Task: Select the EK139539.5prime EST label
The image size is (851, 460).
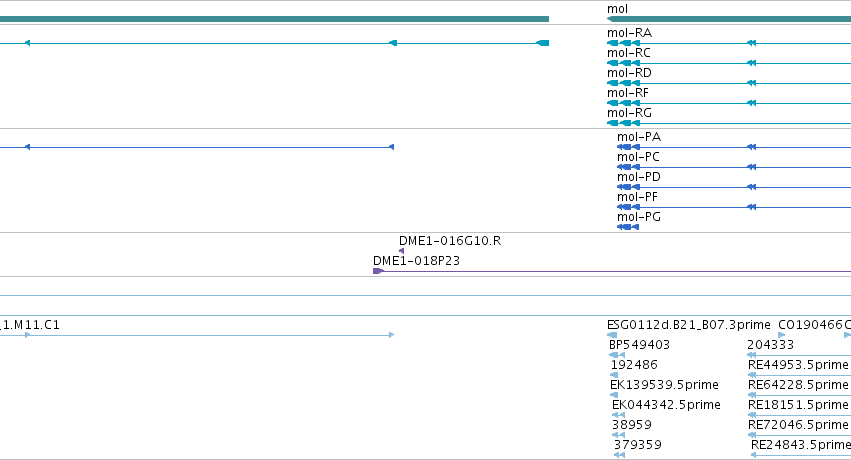Action: (x=664, y=385)
